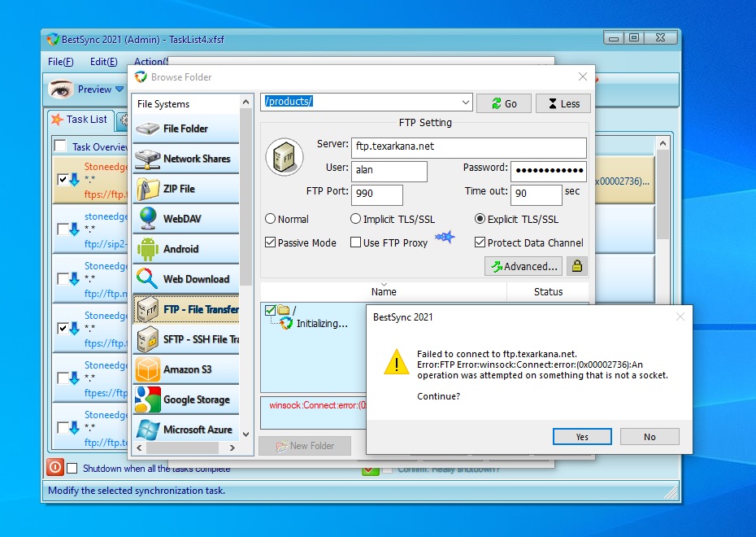Close the BestSync 2021 error dialog
Image resolution: width=756 pixels, height=537 pixels.
pos(680,317)
